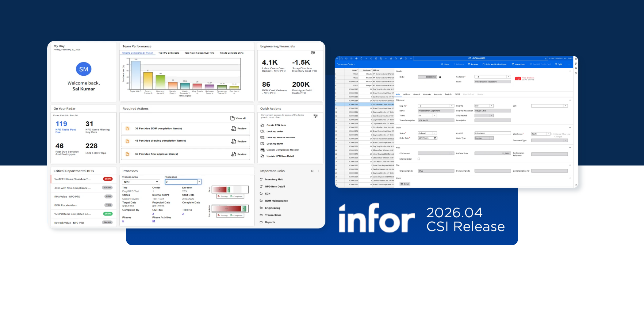Viewport: 644px width, 331px height.
Task: Click the Phase Activities chart progress bar
Action: point(230,209)
